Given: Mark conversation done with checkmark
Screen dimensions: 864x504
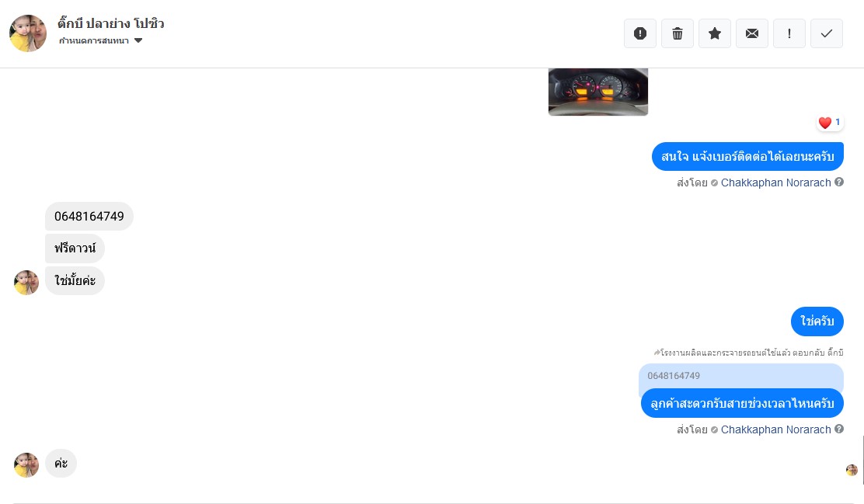Looking at the screenshot, I should (x=827, y=33).
